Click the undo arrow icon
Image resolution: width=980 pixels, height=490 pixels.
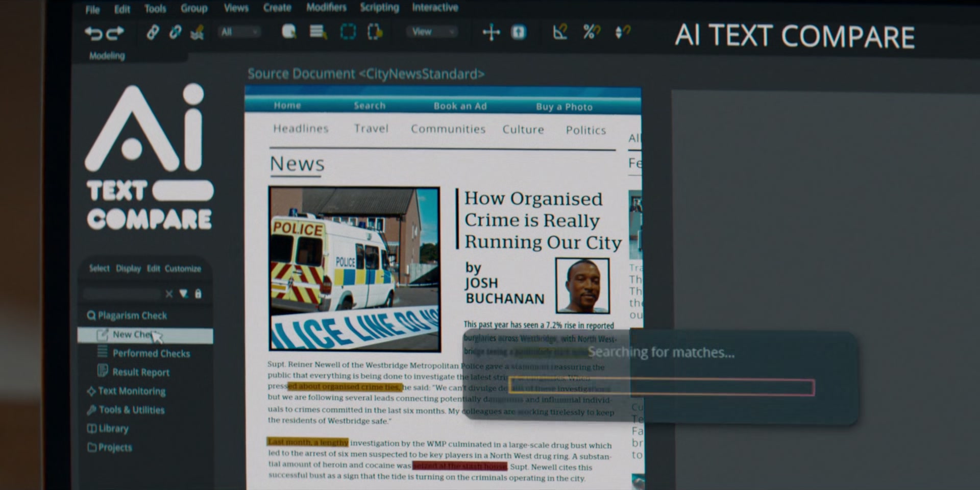pyautogui.click(x=93, y=33)
